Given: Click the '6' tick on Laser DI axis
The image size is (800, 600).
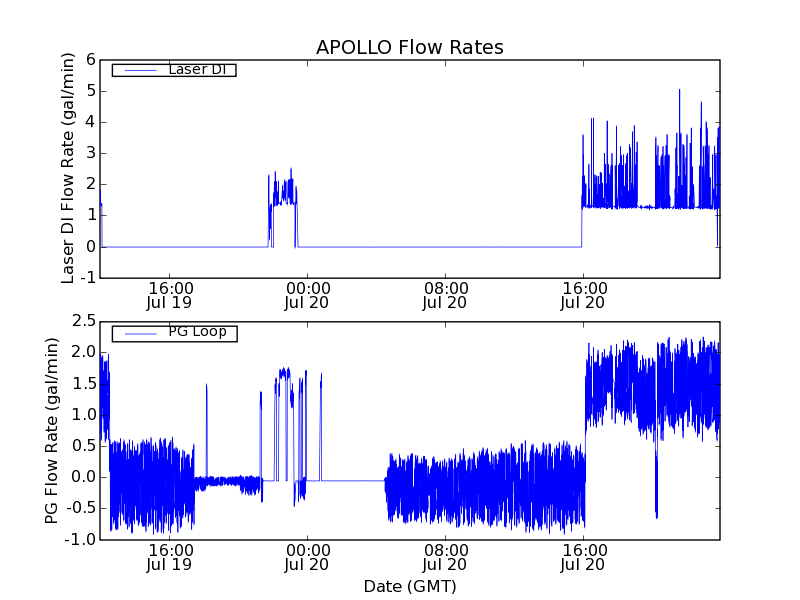Looking at the screenshot, I should [91, 60].
